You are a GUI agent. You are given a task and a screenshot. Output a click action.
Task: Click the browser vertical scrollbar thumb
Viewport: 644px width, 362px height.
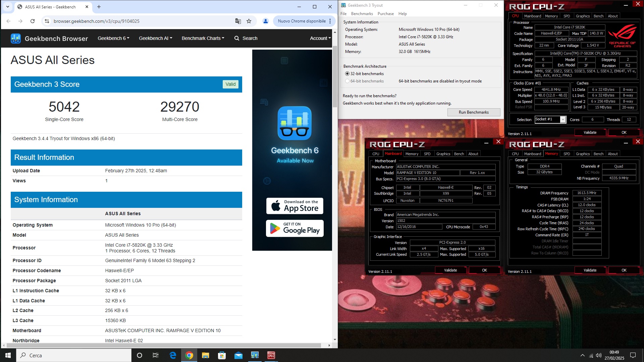(x=335, y=77)
